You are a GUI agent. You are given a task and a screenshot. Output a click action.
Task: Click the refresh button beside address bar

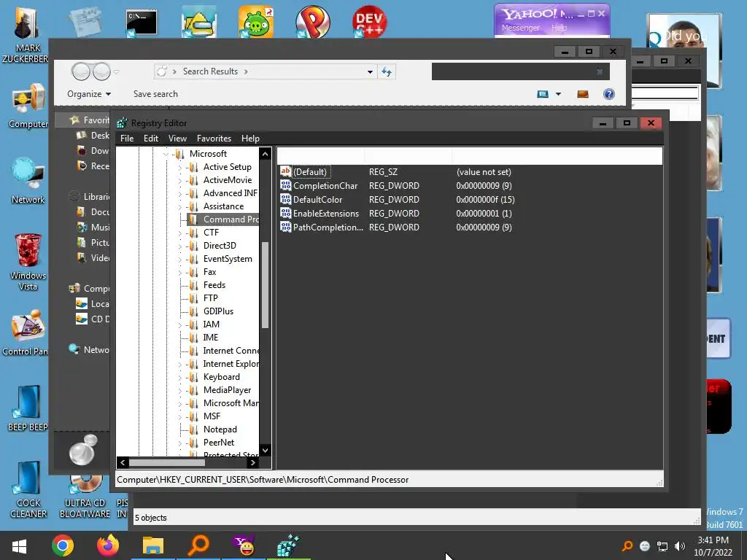(387, 72)
